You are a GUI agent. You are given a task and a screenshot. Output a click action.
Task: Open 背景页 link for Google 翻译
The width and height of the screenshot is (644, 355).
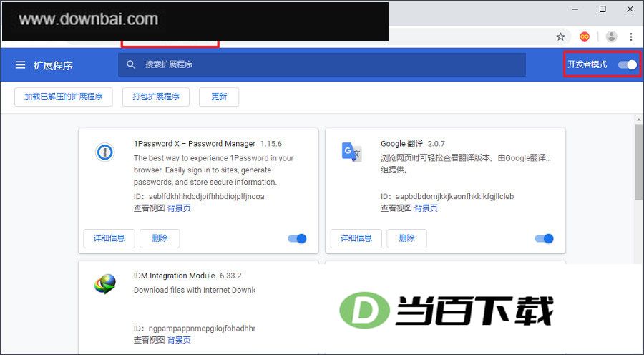point(426,208)
